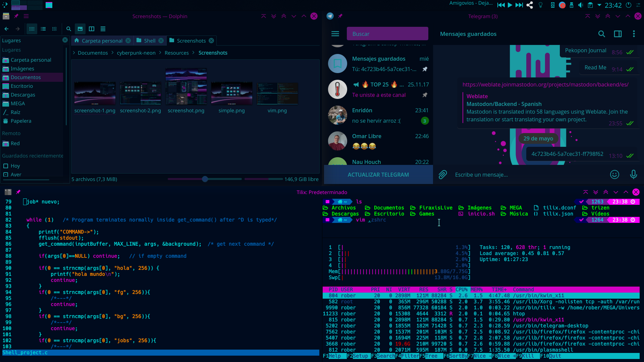Screen dimensions: 644x362
Task: Close the Lugares panel
Action: click(x=65, y=40)
